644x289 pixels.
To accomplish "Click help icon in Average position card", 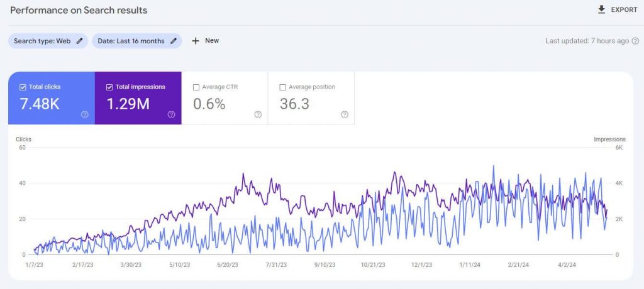I will point(345,114).
